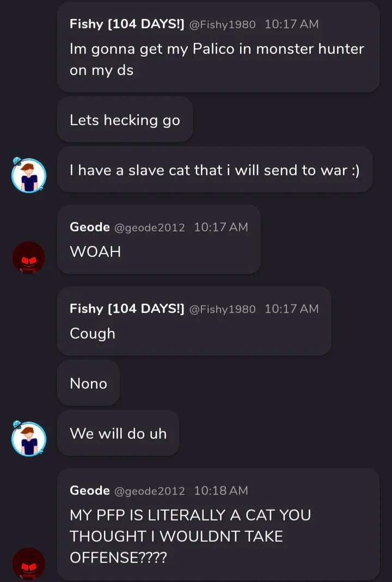This screenshot has width=392, height=582.
Task: Tap the Fishy [104 DAYS!] name above Cough
Action: (127, 309)
